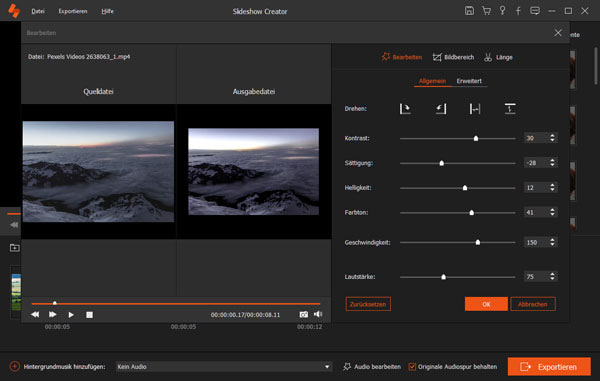Close the Bearbeiten dialog
This screenshot has width=600, height=381.
558,33
